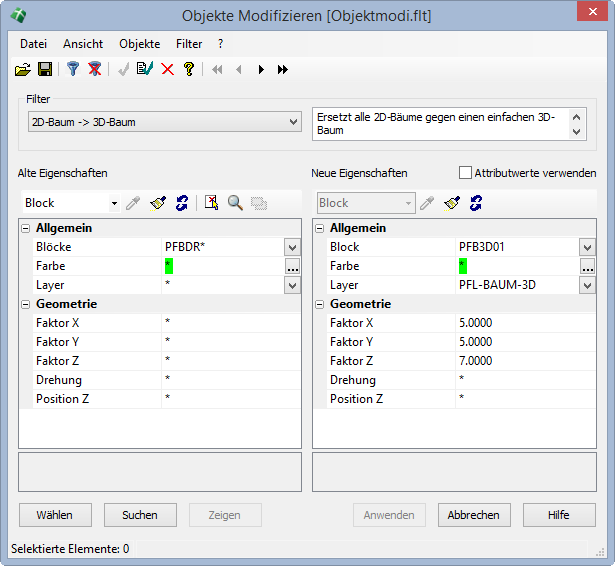This screenshot has height=566, width=615.
Task: Click the blue refresh arrows under Alte Eigenschaften
Action: pos(181,203)
